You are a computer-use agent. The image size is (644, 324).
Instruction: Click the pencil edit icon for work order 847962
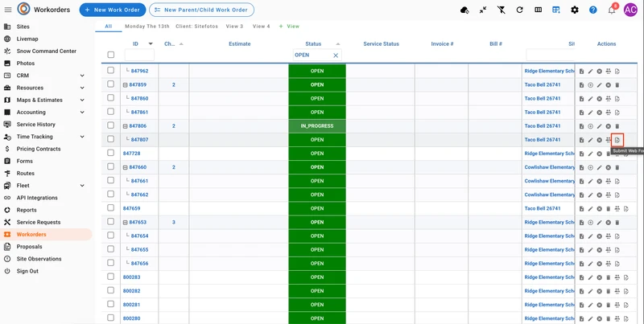point(590,72)
